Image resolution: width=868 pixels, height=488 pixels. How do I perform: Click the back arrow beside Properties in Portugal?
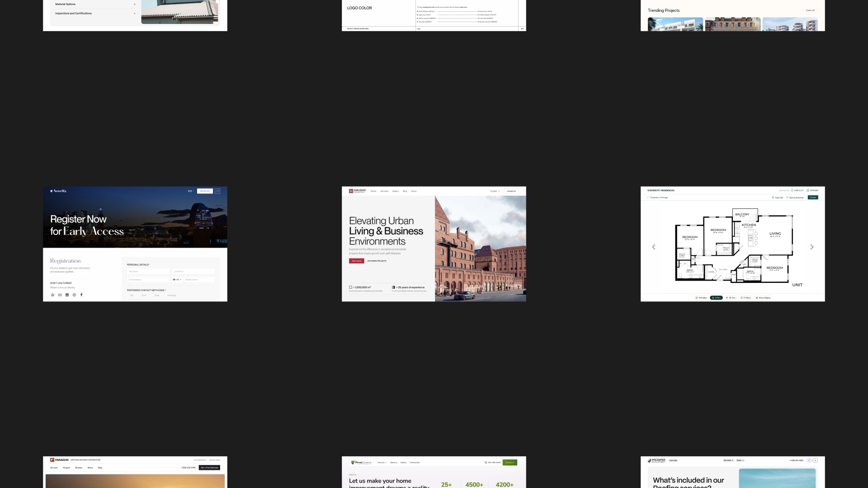[x=648, y=197]
